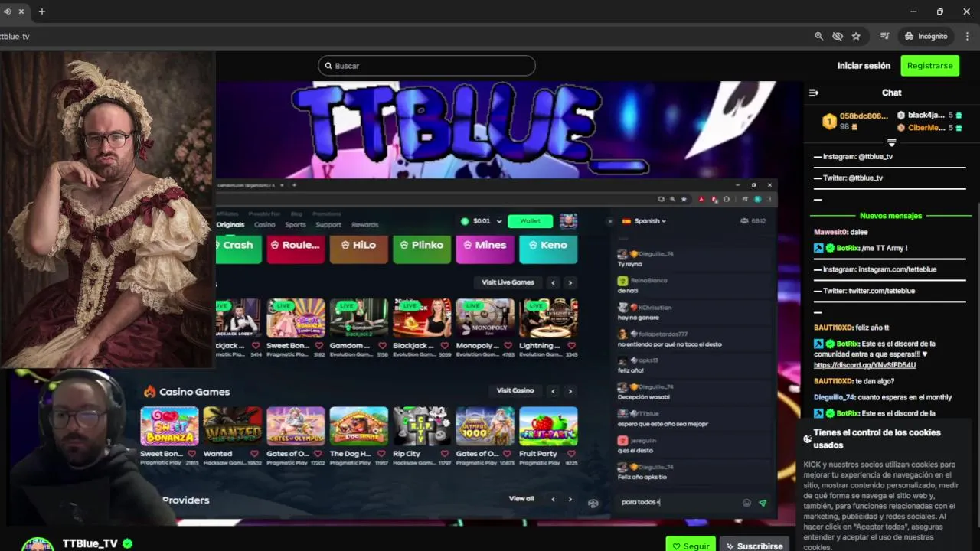Select the Sports tab in Gamdom

click(296, 224)
